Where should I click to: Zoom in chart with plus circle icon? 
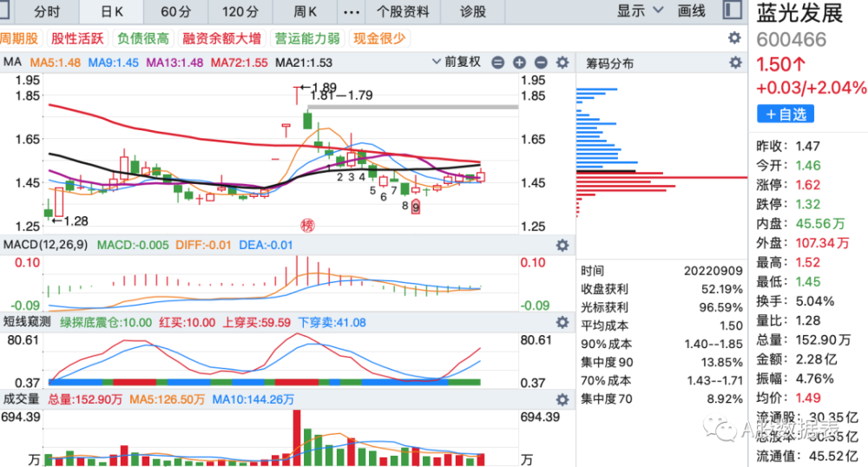519,62
